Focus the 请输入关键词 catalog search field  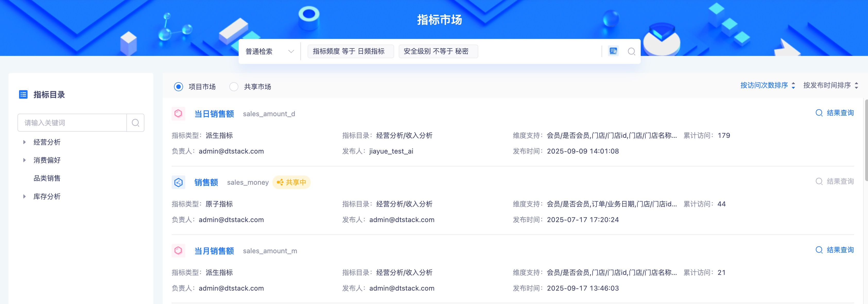pyautogui.click(x=72, y=123)
